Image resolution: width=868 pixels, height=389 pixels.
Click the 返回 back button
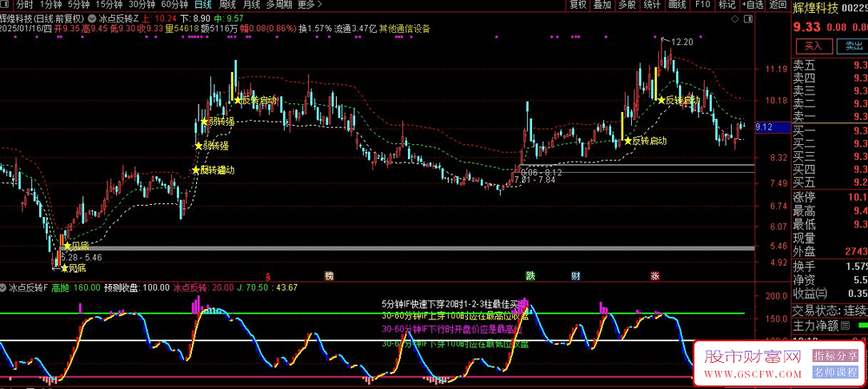tap(777, 5)
